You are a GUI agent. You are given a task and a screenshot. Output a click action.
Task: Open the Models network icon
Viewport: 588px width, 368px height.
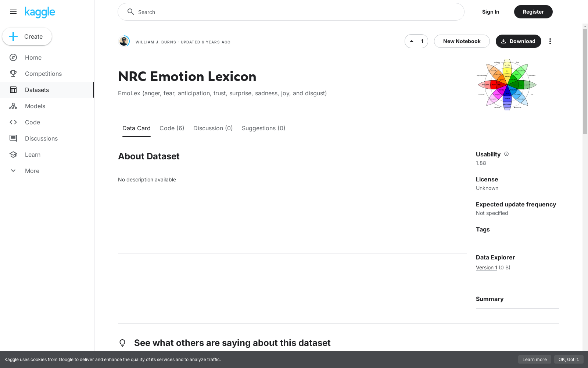click(x=13, y=106)
